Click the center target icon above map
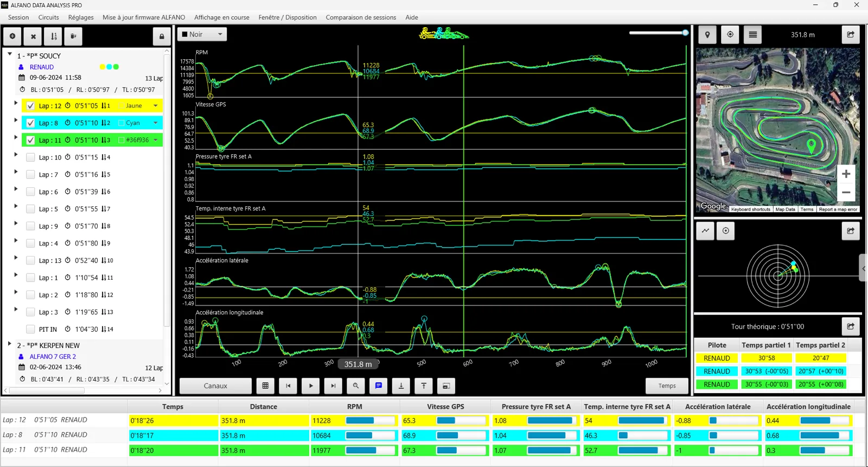The height and width of the screenshot is (467, 868). [730, 35]
